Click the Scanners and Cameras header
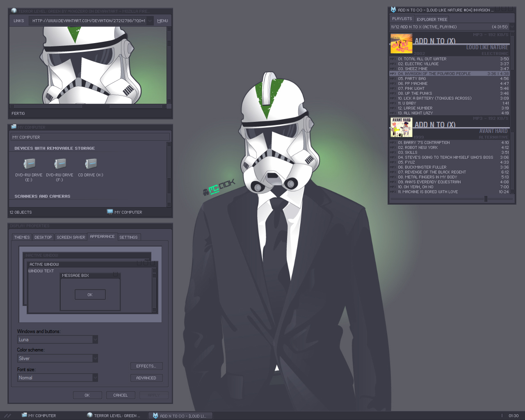 [42, 196]
